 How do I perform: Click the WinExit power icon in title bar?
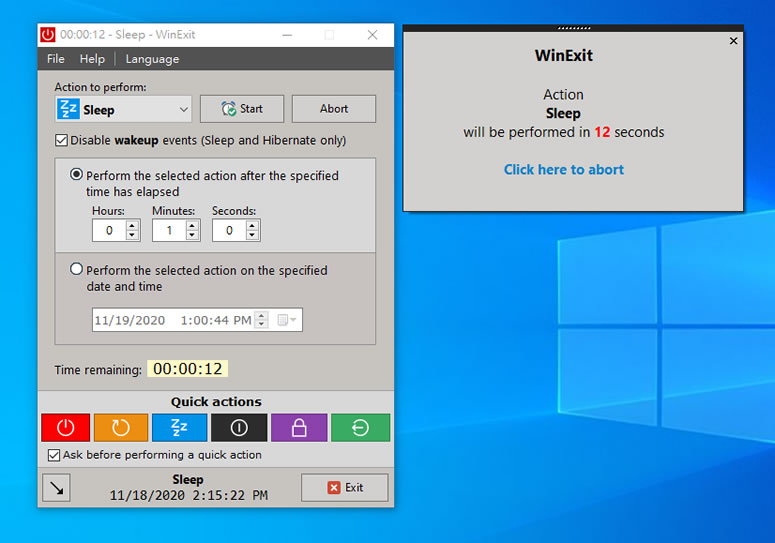pos(48,35)
